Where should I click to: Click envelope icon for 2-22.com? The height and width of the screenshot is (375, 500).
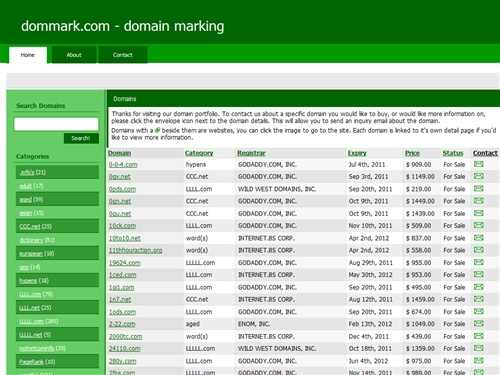(x=479, y=323)
